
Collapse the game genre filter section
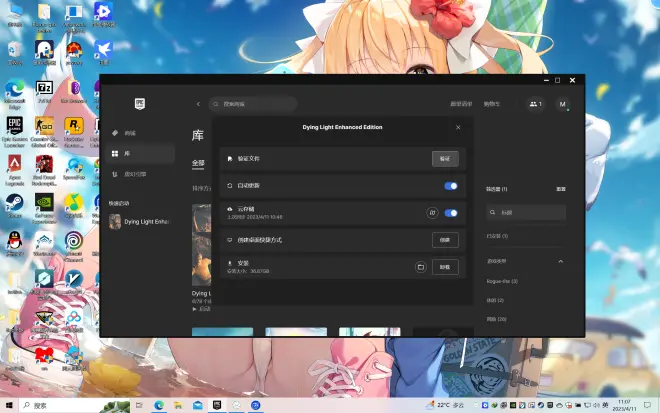560,261
